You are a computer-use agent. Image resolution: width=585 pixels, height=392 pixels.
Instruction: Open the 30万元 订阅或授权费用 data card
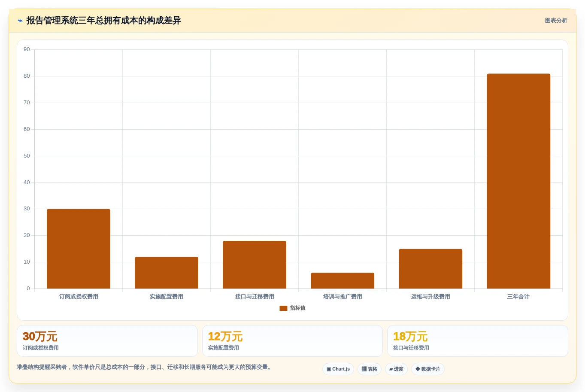107,341
